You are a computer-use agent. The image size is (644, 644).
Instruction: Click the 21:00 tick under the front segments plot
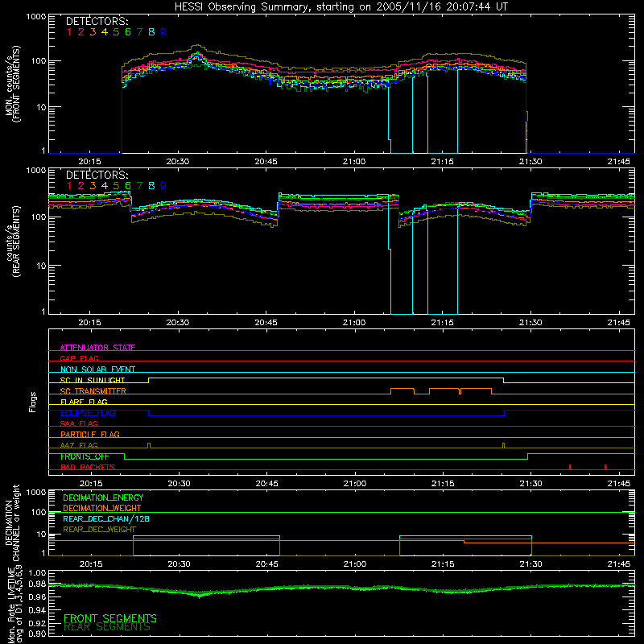tap(354, 162)
